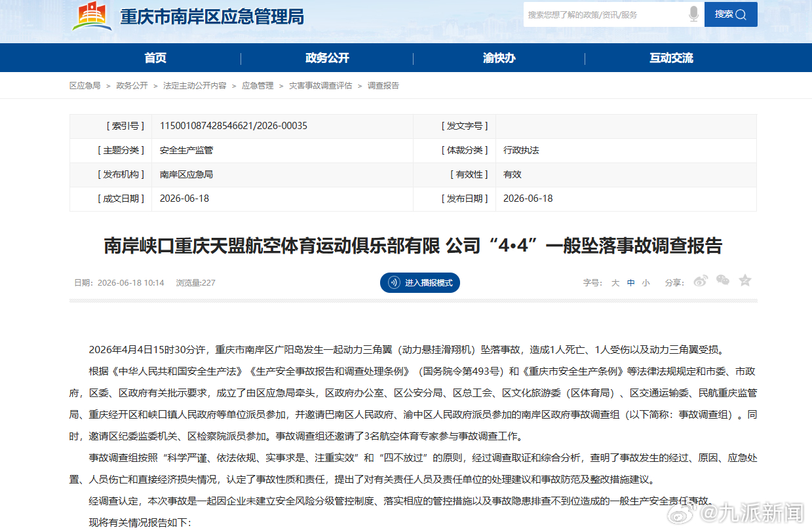812x532 pixels.
Task: Set font size to 中
Action: tap(630, 283)
